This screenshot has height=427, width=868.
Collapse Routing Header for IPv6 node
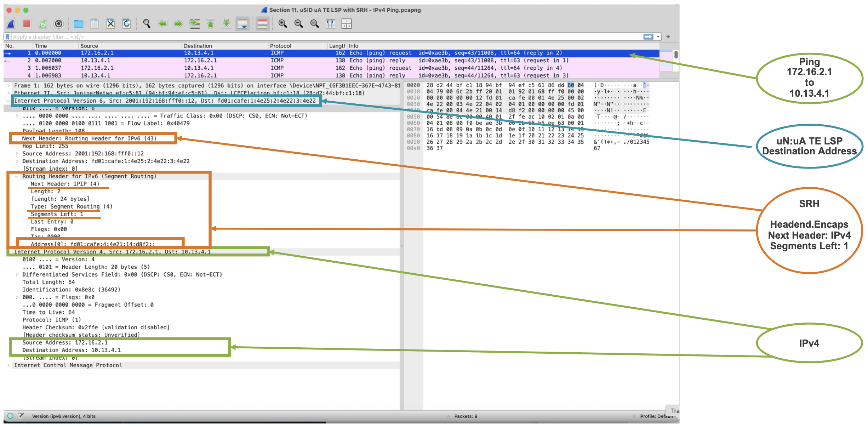(x=17, y=176)
